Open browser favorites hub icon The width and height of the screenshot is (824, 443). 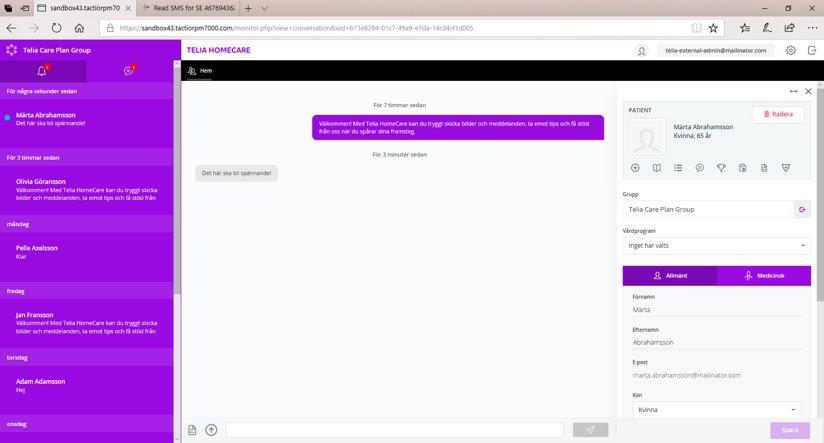point(745,28)
